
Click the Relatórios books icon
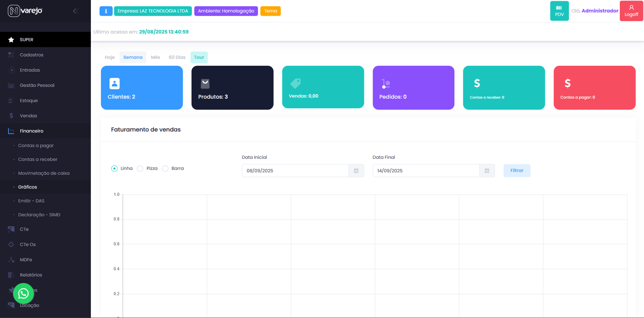11,275
